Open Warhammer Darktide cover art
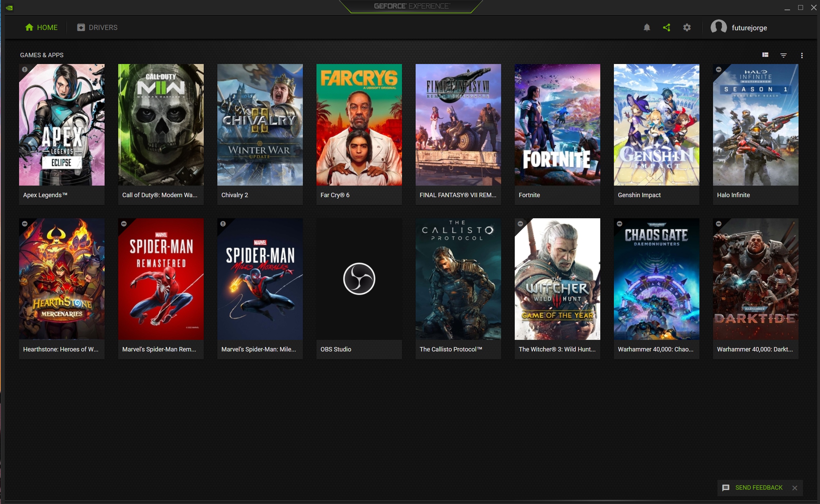The width and height of the screenshot is (820, 504). coord(756,279)
